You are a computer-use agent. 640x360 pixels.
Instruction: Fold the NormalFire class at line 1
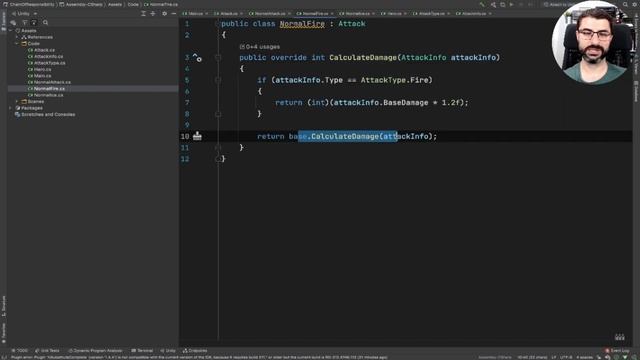pyautogui.click(x=218, y=24)
